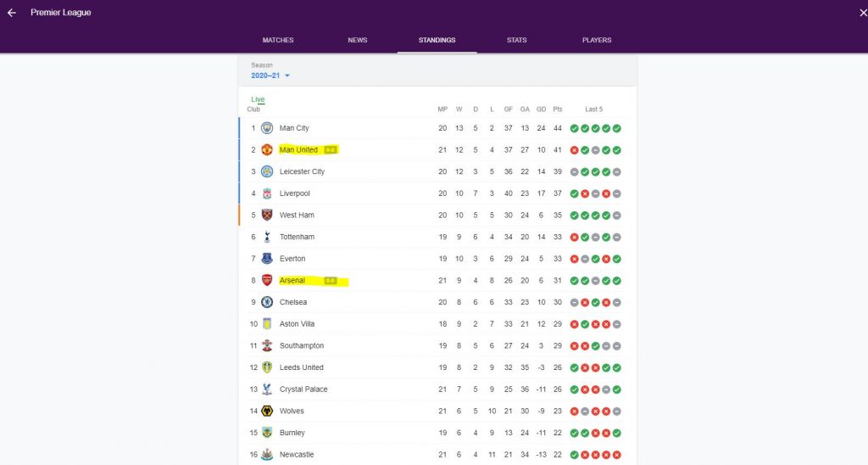Click Man United's live score badge
Image resolution: width=868 pixels, height=465 pixels.
[331, 149]
